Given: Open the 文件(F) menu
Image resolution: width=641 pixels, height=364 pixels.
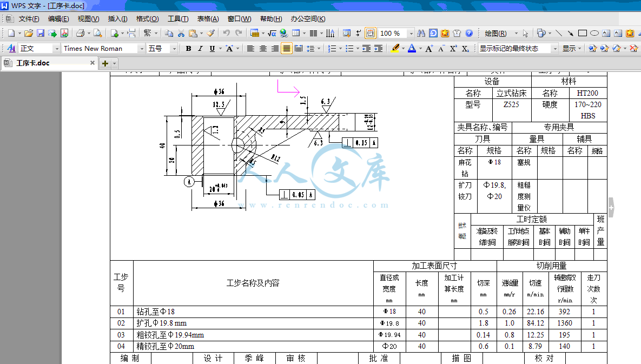Looking at the screenshot, I should [x=29, y=19].
